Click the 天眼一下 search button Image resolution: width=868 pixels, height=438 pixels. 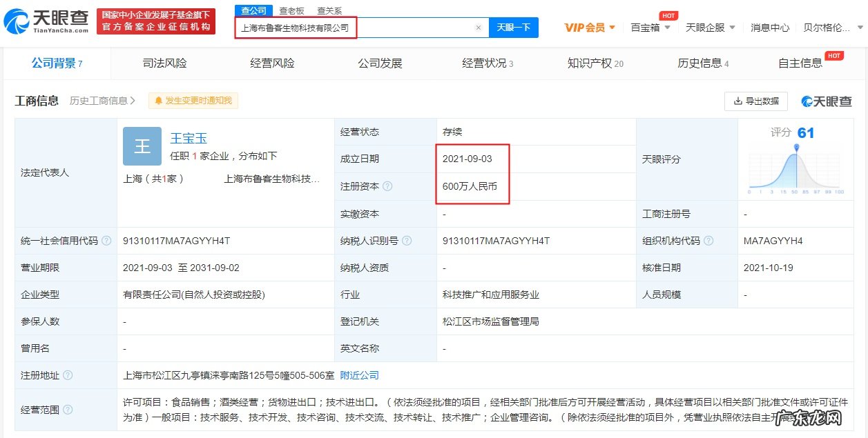tap(512, 27)
